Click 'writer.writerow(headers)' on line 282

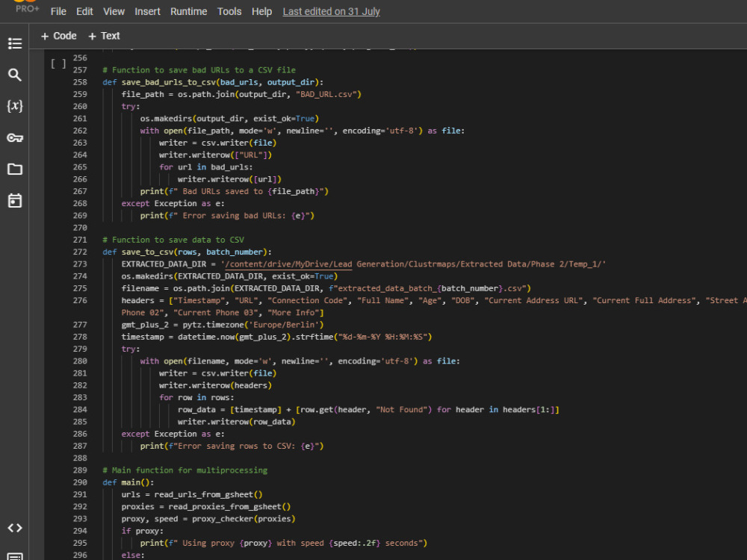(x=215, y=385)
